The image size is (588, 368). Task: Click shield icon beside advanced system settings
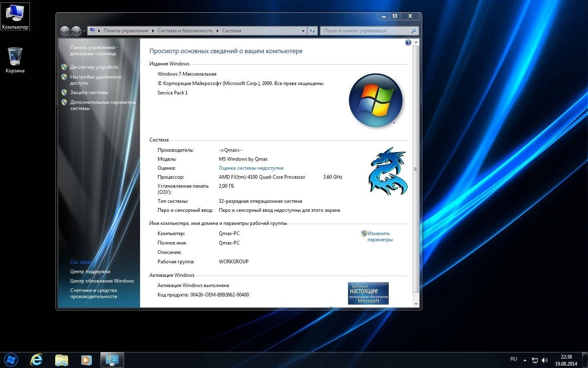click(64, 102)
